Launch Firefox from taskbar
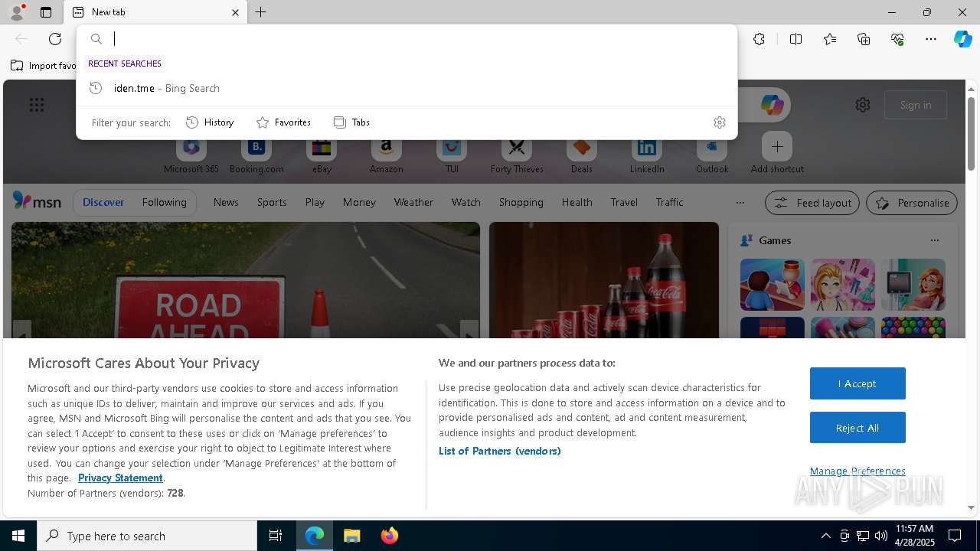This screenshot has width=980, height=551. pos(389,536)
